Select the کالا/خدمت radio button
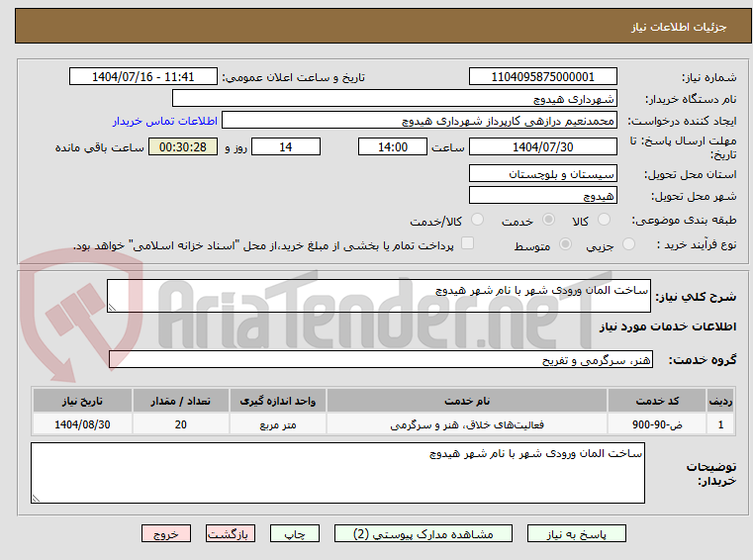 click(477, 220)
